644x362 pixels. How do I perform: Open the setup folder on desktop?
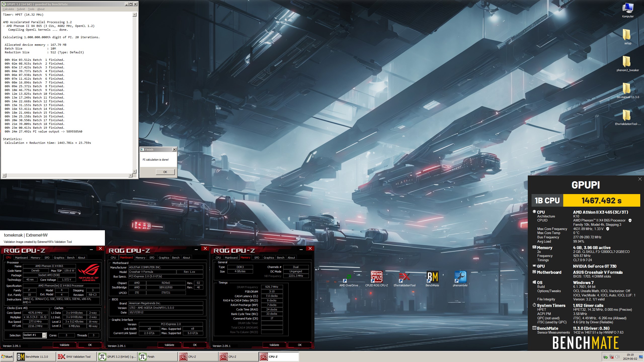coord(628,37)
